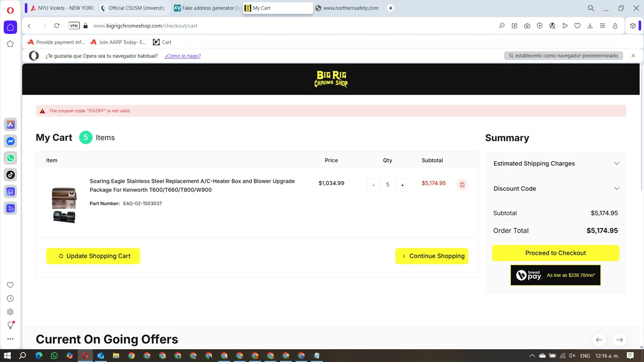Open History clock in sidebar
The height and width of the screenshot is (362, 644).
(10, 299)
